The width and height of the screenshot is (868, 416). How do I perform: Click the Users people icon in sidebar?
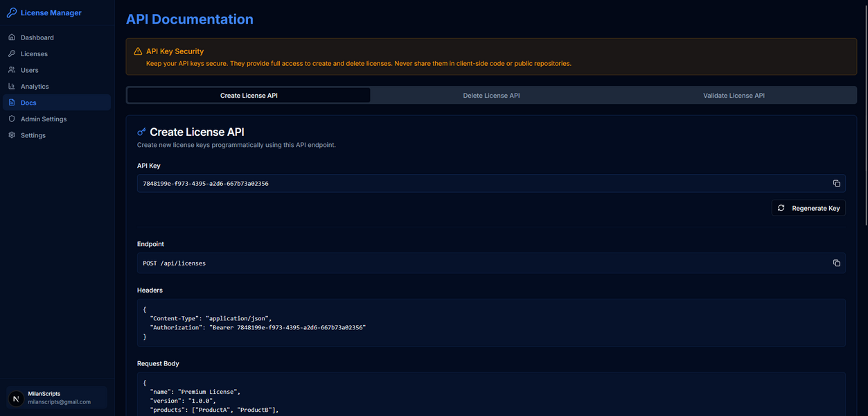point(12,70)
